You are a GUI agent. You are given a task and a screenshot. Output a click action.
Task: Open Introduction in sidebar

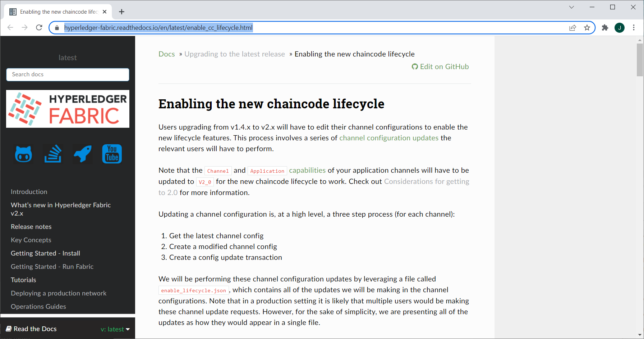pos(29,192)
